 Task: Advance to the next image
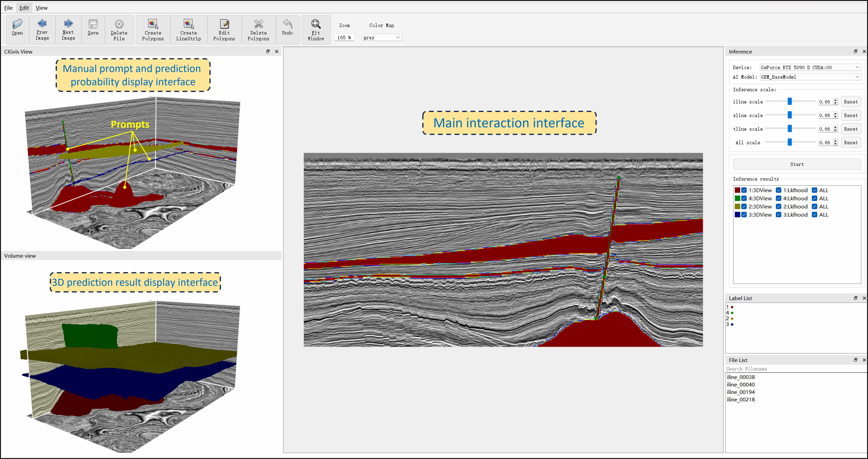point(68,29)
